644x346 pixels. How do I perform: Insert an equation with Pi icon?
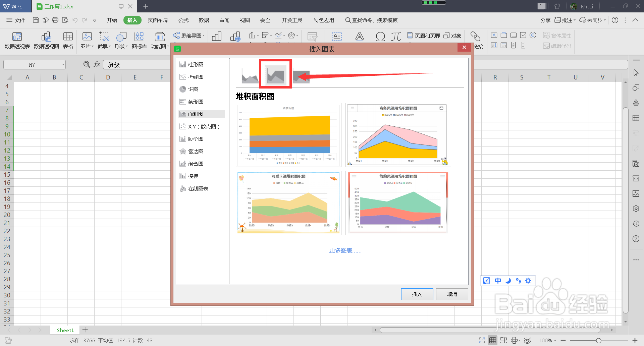point(396,36)
